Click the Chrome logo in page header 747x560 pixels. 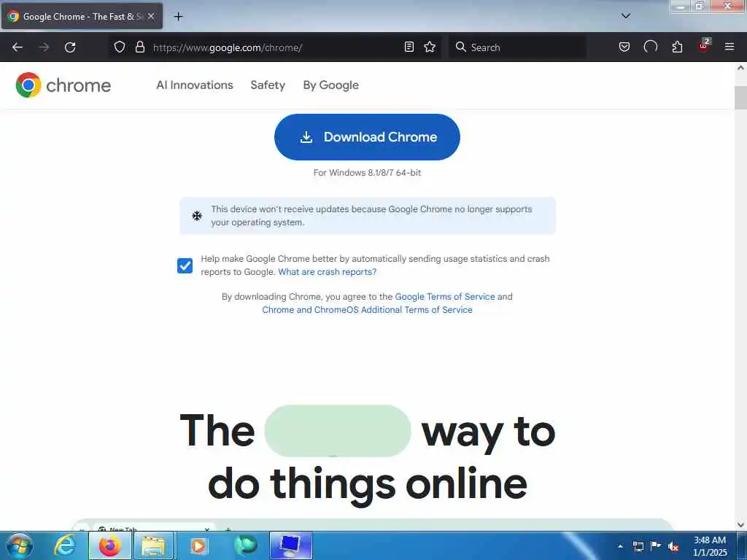pos(63,85)
